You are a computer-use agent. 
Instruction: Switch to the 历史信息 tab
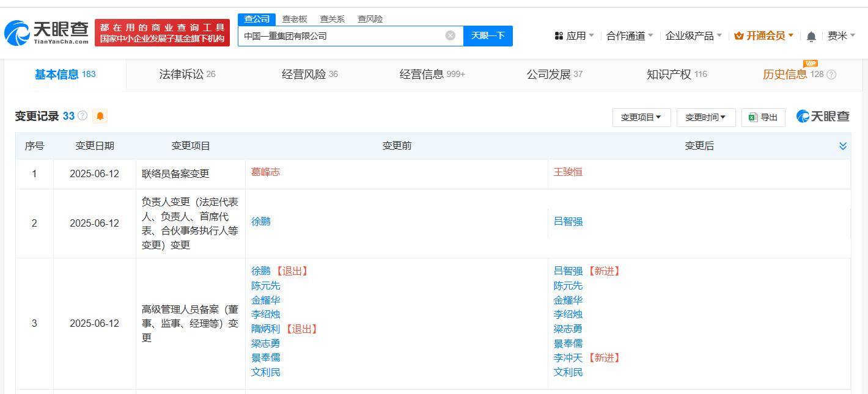click(x=793, y=75)
